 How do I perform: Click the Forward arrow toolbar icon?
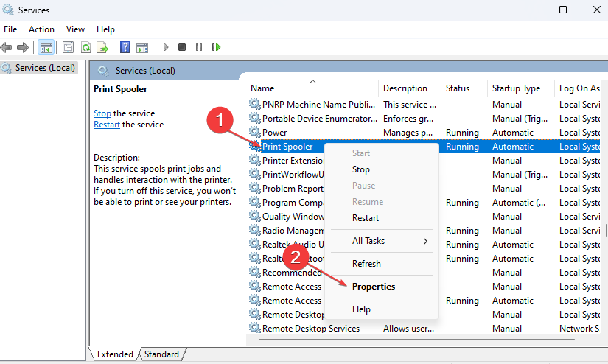click(23, 47)
